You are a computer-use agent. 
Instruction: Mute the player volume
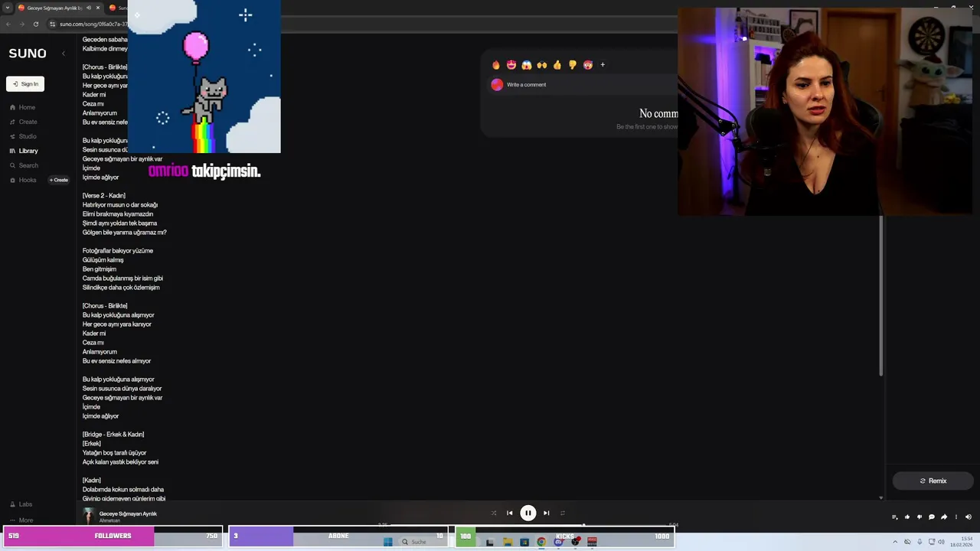click(968, 517)
